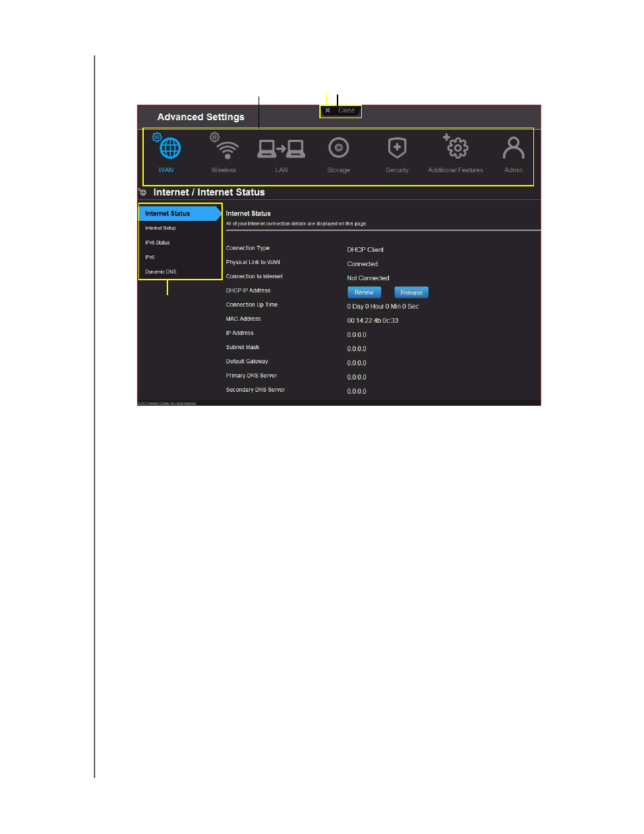Open the LAN computers icon

tap(281, 149)
